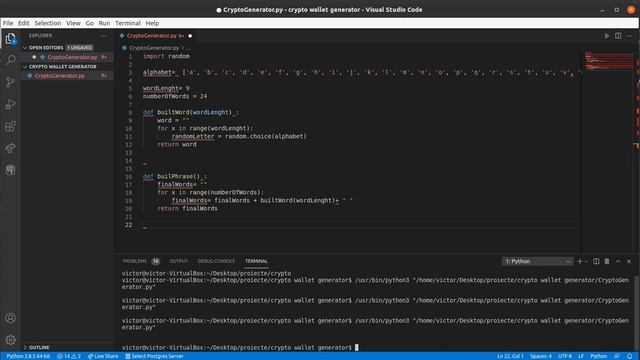Open the Edit menu
The width and height of the screenshot is (640, 360).
point(24,23)
